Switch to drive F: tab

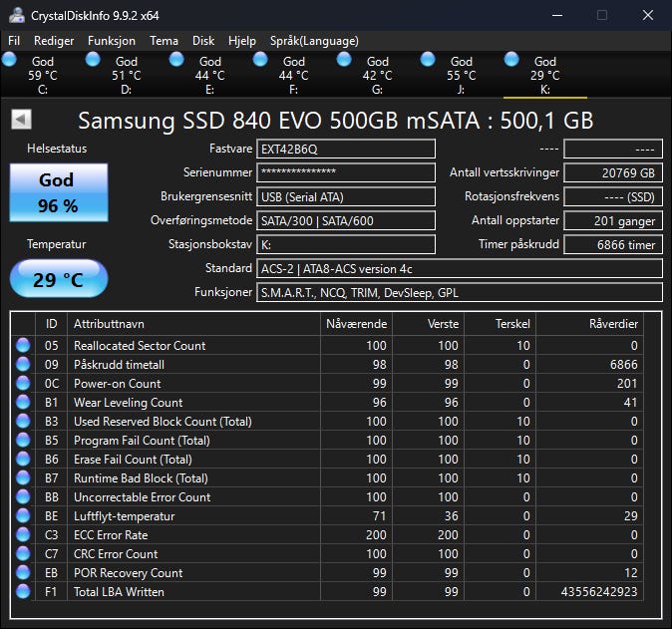point(293,75)
